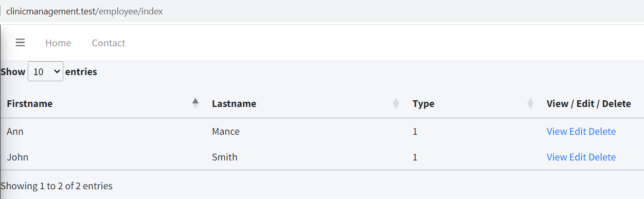
Task: Sort by Lastname column arrow
Action: point(396,103)
